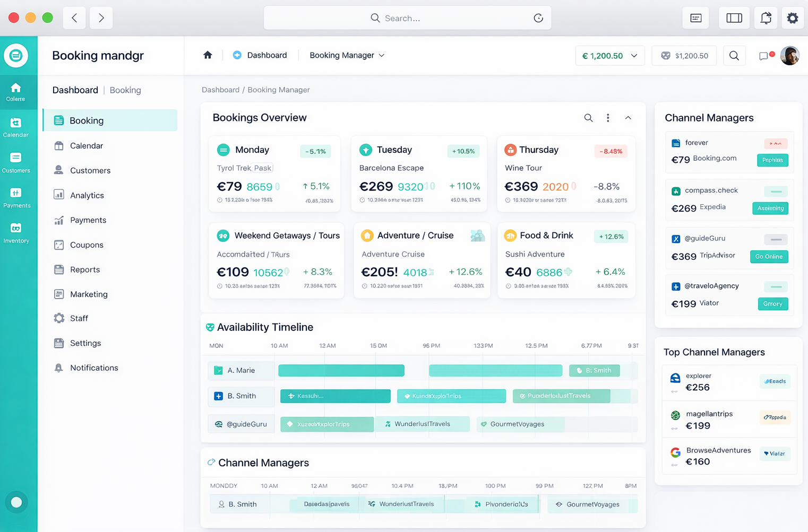
Task: Switch to the Booking tab
Action: point(125,90)
